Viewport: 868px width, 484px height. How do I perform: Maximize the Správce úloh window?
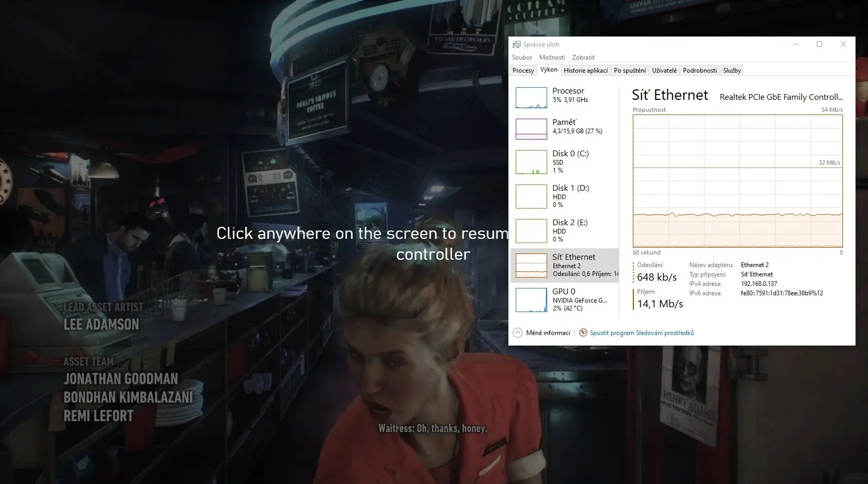(819, 44)
